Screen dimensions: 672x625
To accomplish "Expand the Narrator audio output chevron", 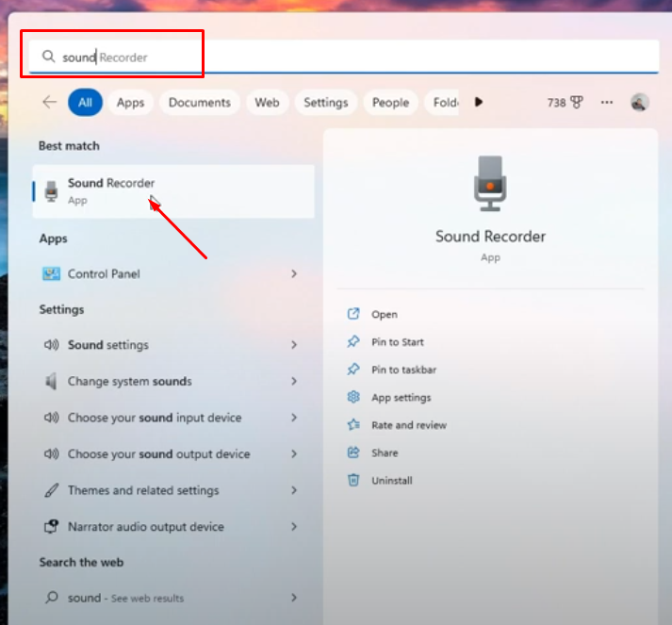I will pyautogui.click(x=294, y=527).
